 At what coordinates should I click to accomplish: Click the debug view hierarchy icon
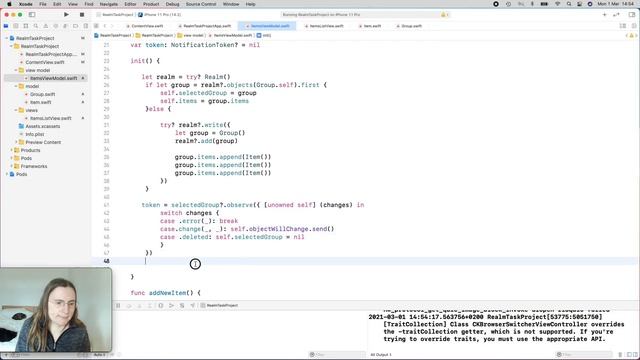[x=161, y=305]
